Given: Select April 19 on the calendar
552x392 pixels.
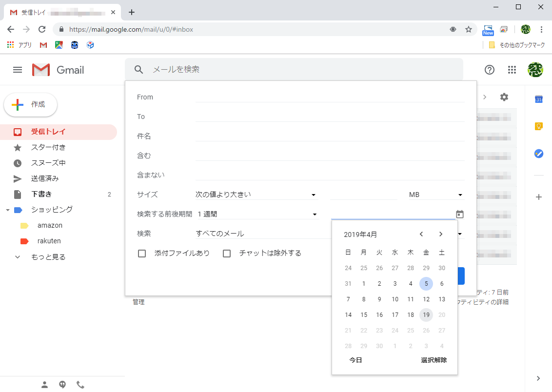Looking at the screenshot, I should point(426,314).
